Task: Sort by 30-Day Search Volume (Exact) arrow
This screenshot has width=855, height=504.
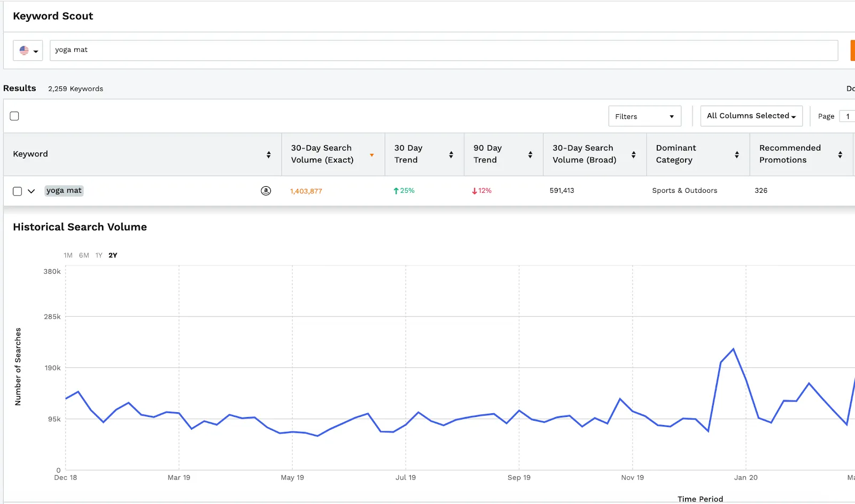Action: coord(372,155)
